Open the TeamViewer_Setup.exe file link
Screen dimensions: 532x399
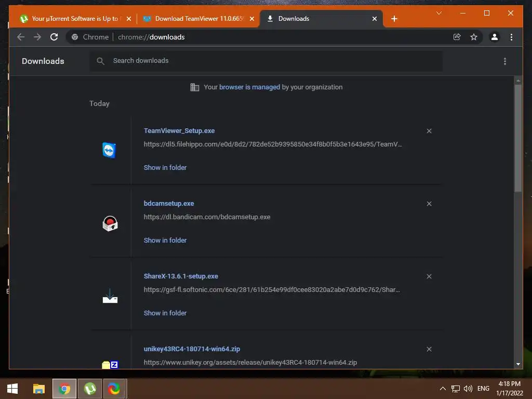[179, 130]
